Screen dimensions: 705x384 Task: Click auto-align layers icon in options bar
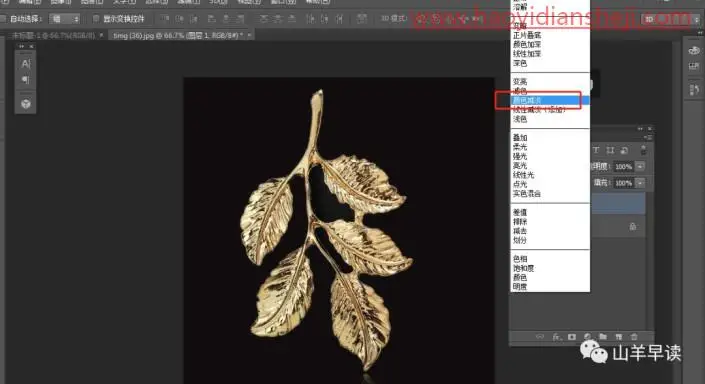click(361, 19)
